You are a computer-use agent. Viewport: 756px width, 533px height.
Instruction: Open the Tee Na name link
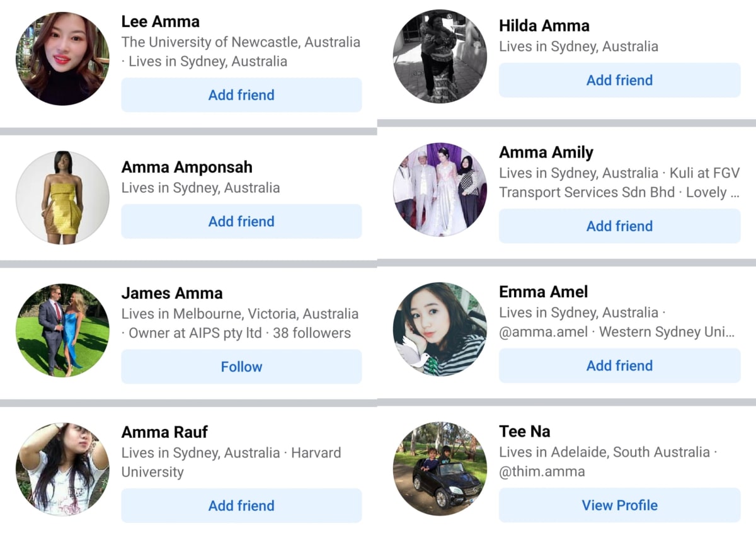[525, 431]
